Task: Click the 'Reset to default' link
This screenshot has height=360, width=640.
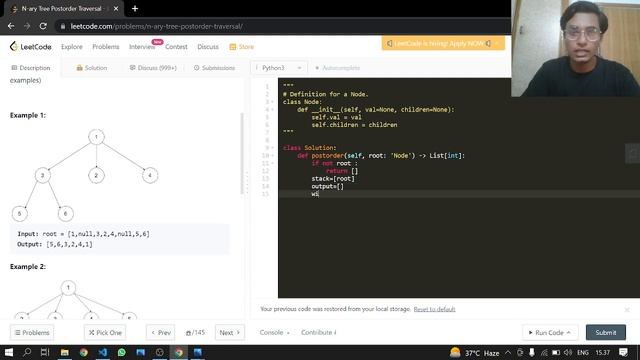Action: coord(434,309)
